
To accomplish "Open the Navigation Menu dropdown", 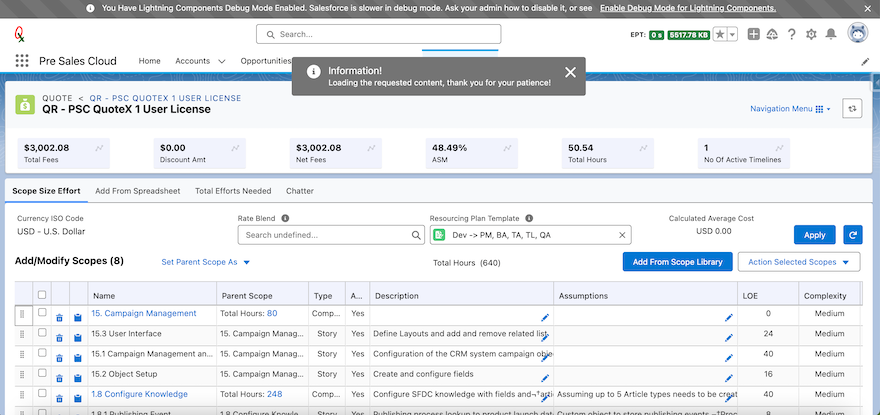I will click(790, 109).
